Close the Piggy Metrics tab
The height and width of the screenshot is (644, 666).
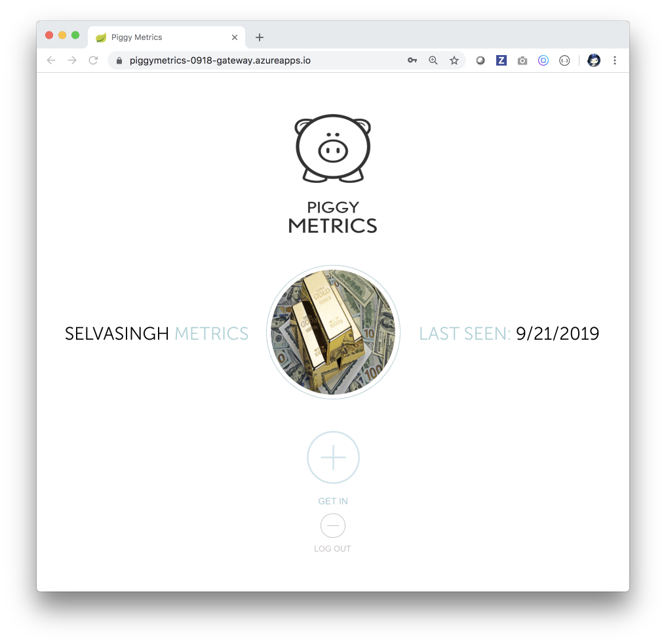click(235, 37)
